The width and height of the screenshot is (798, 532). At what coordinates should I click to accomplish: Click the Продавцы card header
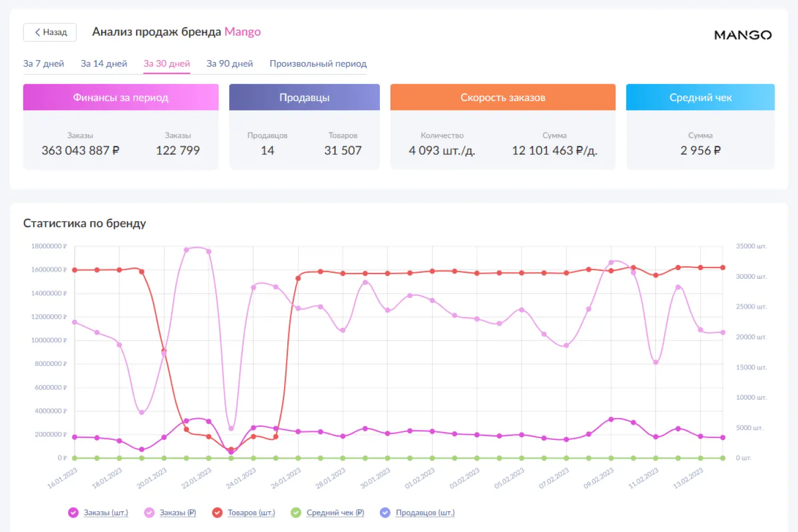point(304,97)
